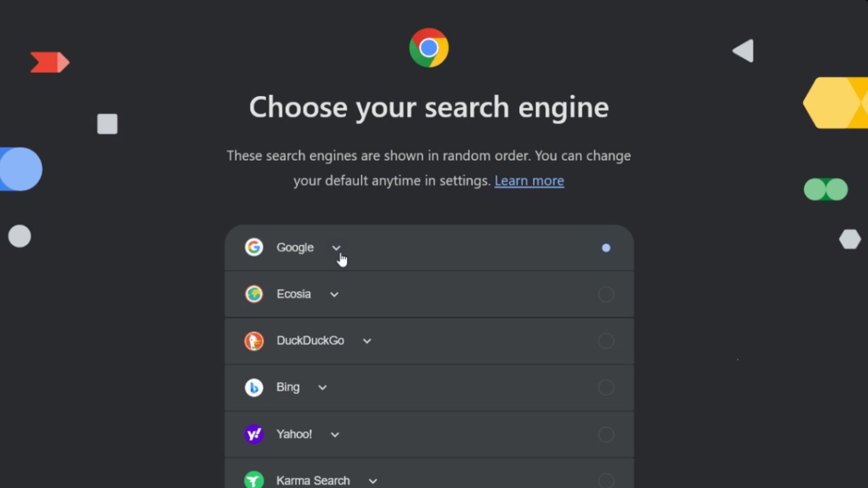Select the Bing radio button
This screenshot has width=868, height=488.
click(606, 387)
